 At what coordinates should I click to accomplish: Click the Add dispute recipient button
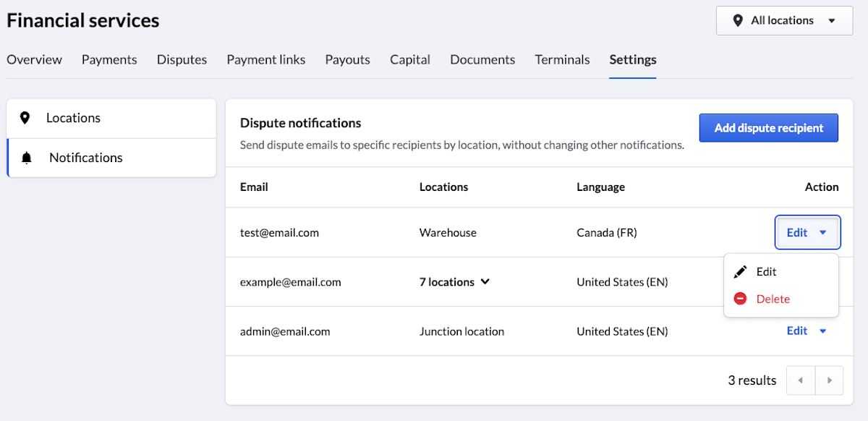(768, 127)
